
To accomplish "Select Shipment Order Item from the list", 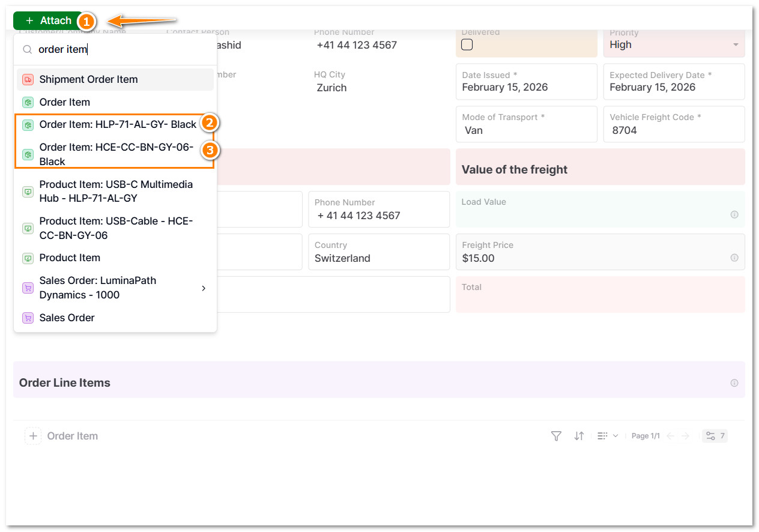I will point(88,79).
